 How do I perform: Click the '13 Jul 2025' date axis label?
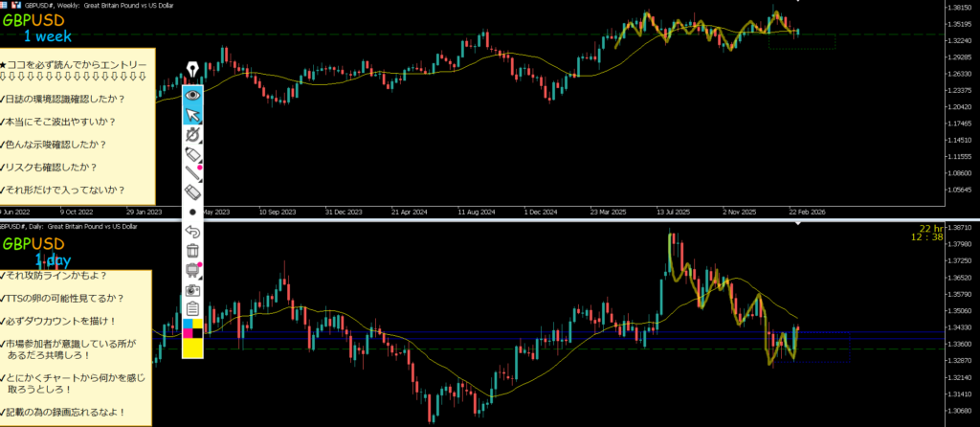(x=675, y=212)
